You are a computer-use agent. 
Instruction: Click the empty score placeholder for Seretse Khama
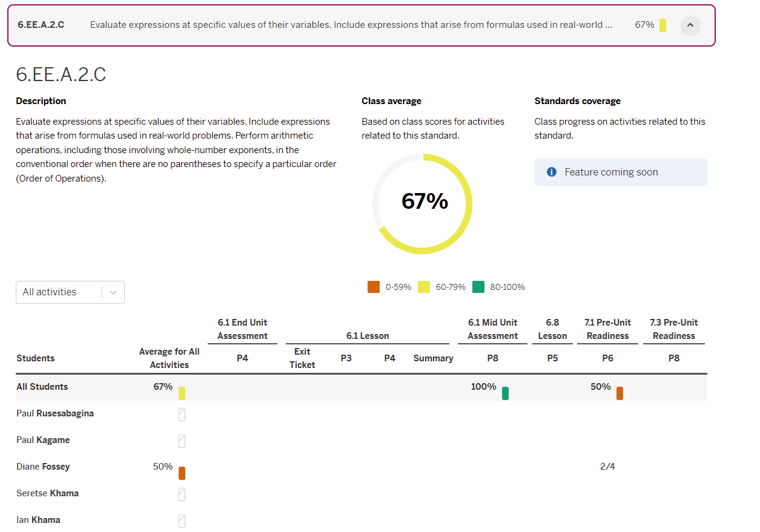[x=182, y=494]
